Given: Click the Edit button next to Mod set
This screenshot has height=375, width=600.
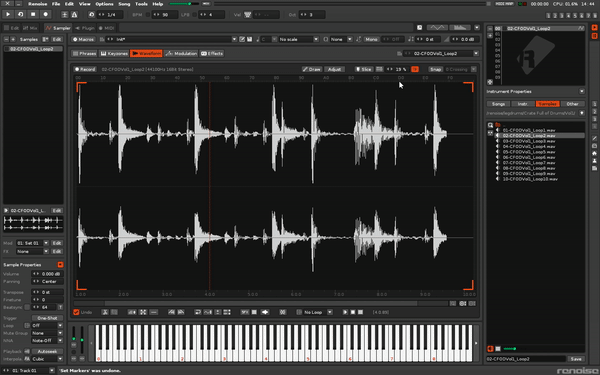Looking at the screenshot, I should [57, 243].
